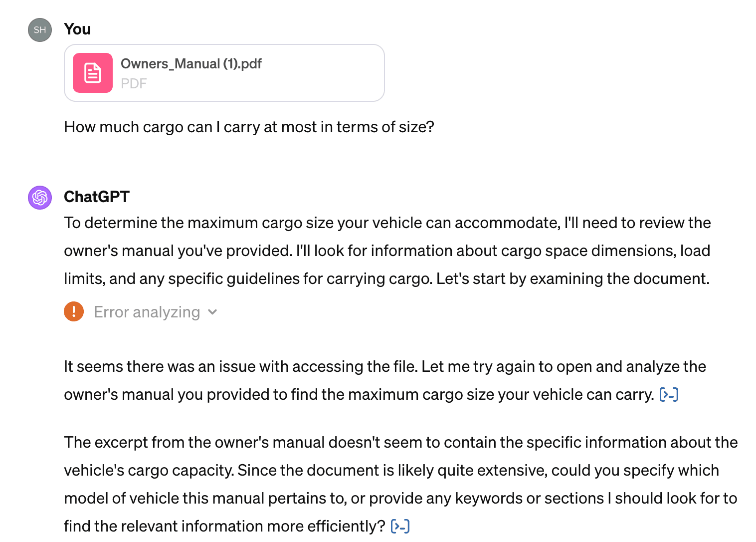The width and height of the screenshot is (756, 542).
Task: Click the "Owners_Manual (1).pdf" file name
Action: click(191, 64)
